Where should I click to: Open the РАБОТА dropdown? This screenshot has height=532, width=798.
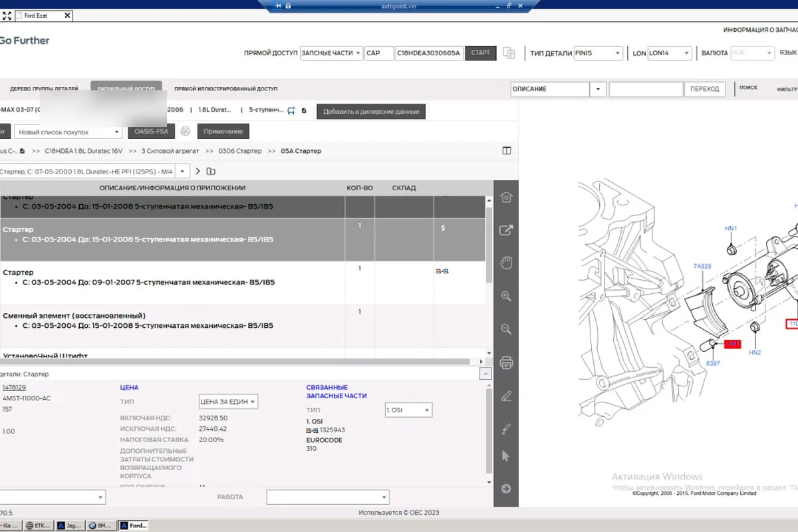point(328,497)
